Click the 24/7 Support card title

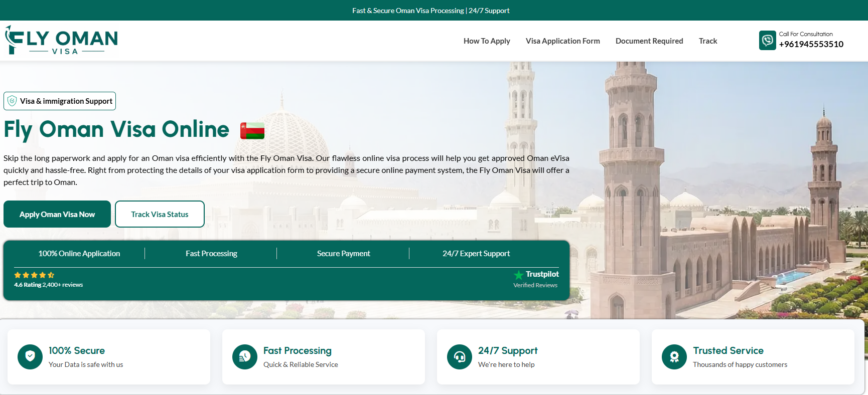(508, 350)
